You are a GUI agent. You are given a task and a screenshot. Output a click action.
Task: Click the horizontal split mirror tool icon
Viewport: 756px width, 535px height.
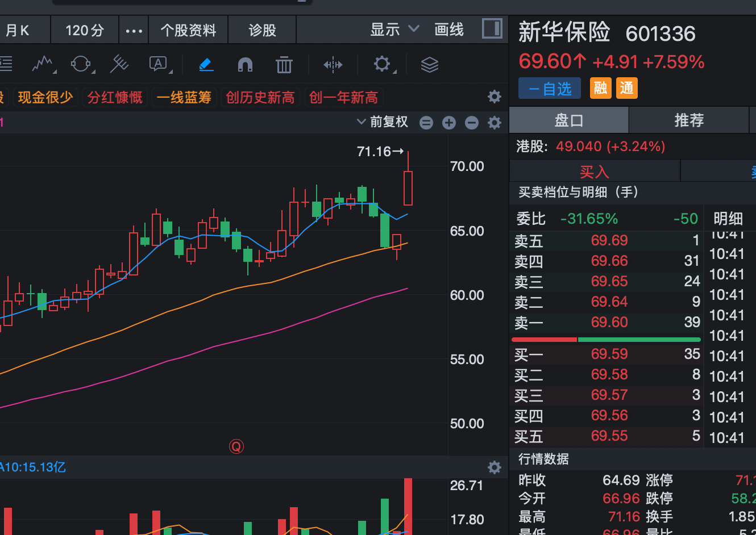click(x=333, y=65)
